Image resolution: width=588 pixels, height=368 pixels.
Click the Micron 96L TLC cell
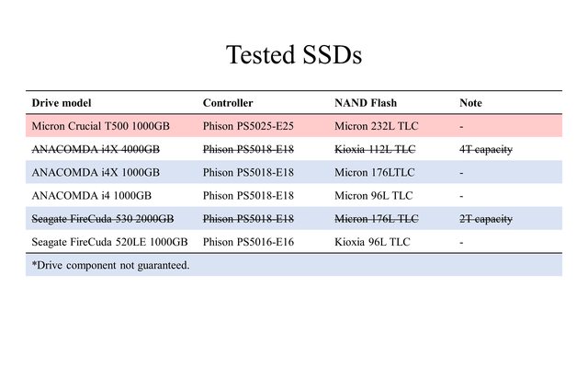pyautogui.click(x=372, y=195)
